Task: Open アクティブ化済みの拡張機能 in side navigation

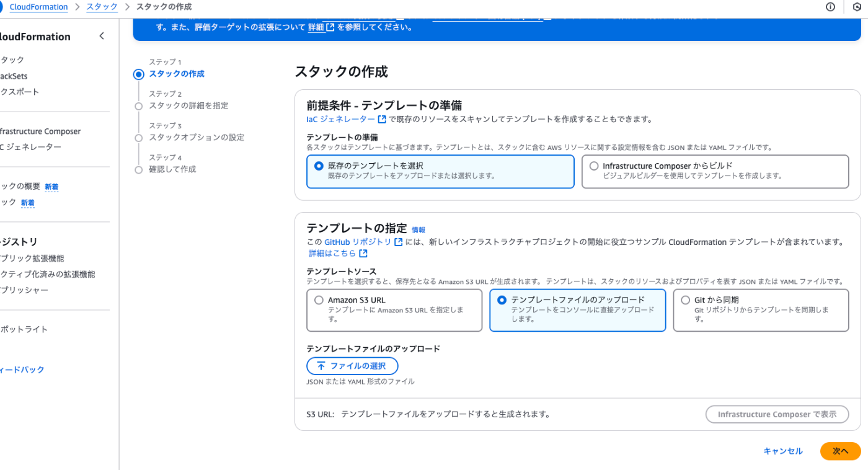Action: click(48, 274)
